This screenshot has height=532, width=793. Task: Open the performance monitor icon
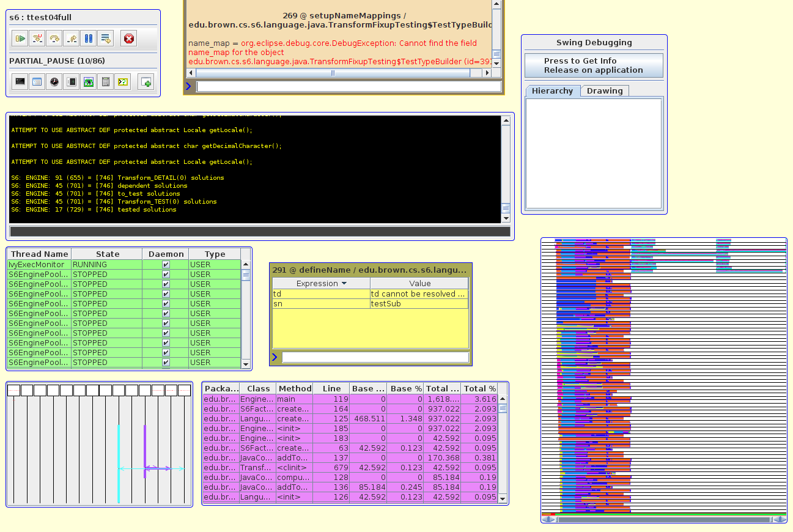pyautogui.click(x=72, y=81)
